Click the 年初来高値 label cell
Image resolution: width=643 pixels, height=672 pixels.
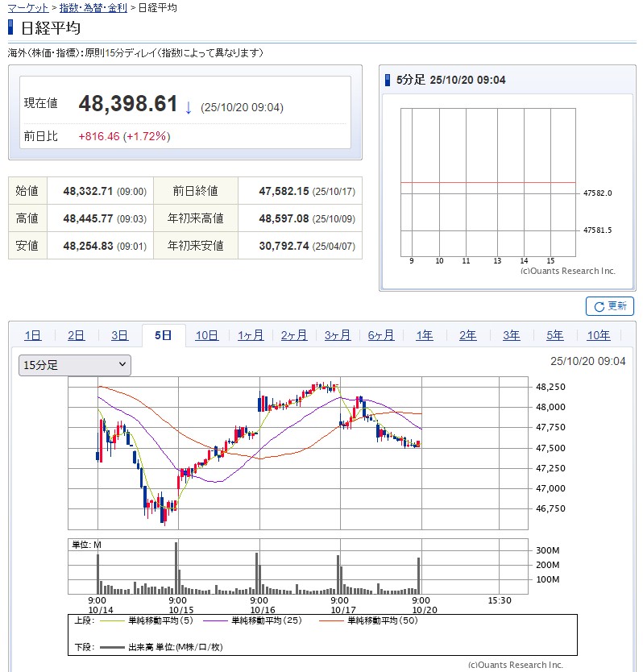196,218
